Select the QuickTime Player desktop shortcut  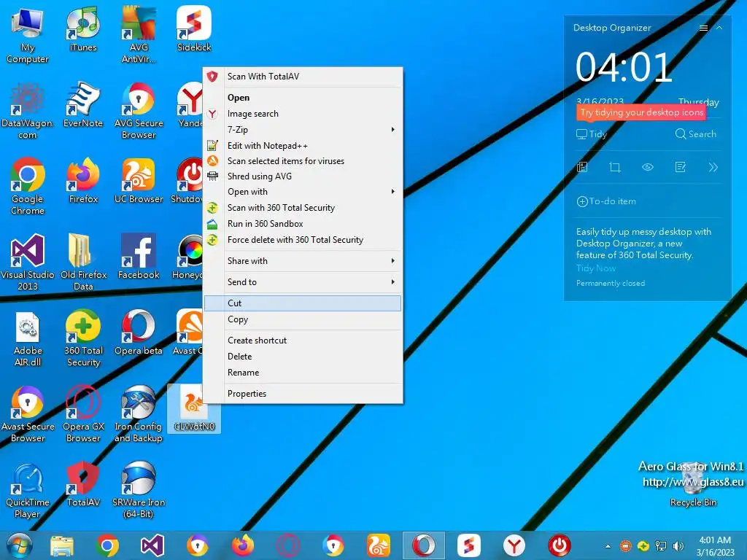click(27, 490)
